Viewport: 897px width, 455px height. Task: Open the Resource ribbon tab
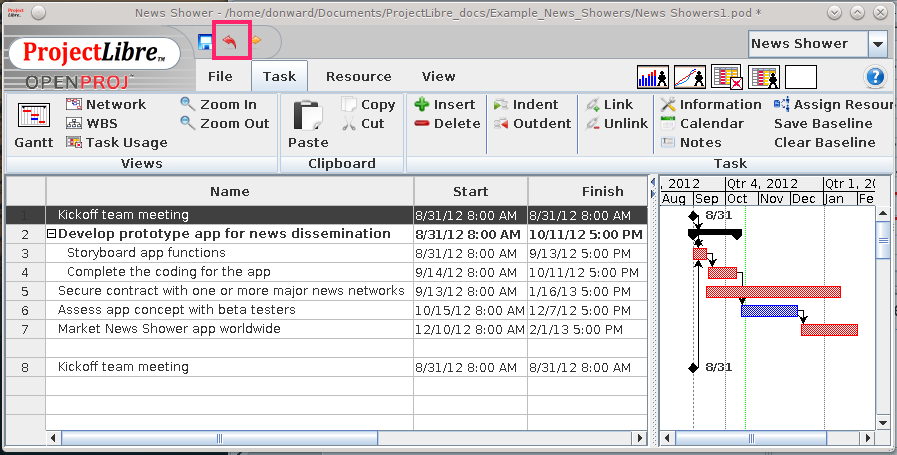pos(359,76)
